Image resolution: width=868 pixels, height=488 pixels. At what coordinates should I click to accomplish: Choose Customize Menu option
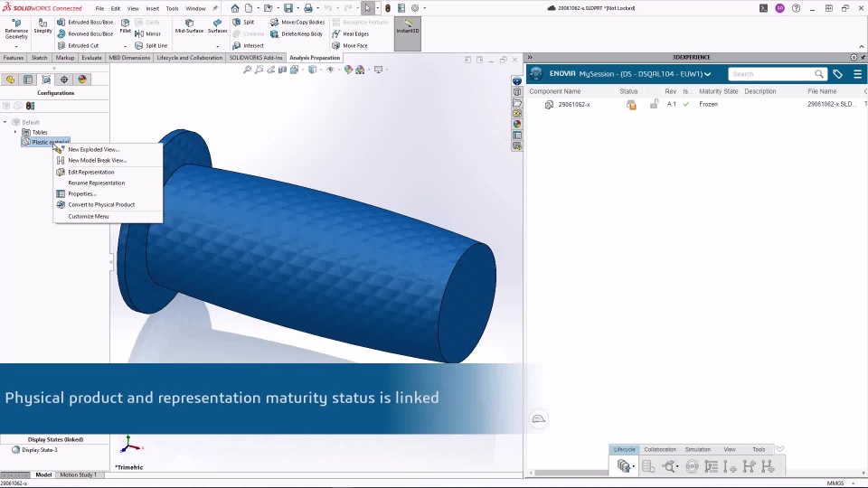[x=88, y=216]
